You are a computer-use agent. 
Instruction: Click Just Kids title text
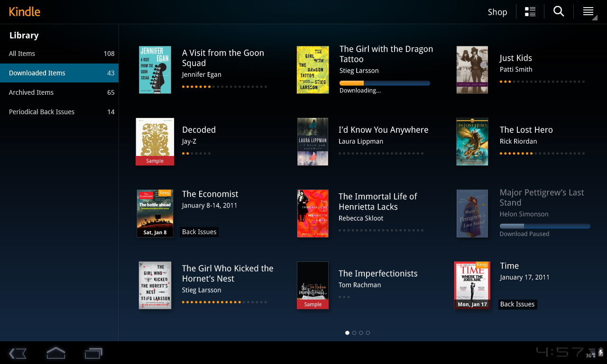point(515,58)
